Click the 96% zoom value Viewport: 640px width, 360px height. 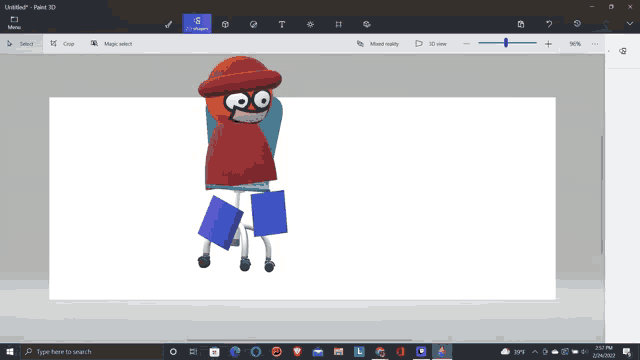[575, 44]
